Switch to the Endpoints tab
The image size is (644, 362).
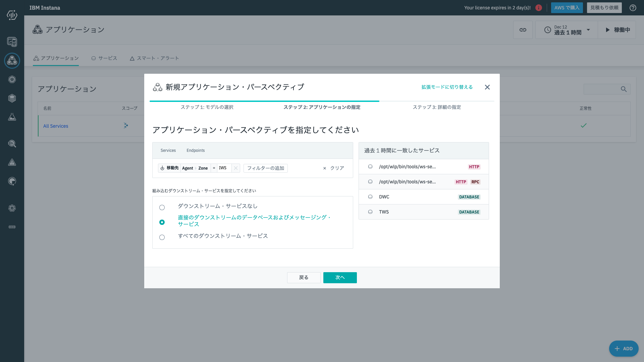pyautogui.click(x=196, y=150)
